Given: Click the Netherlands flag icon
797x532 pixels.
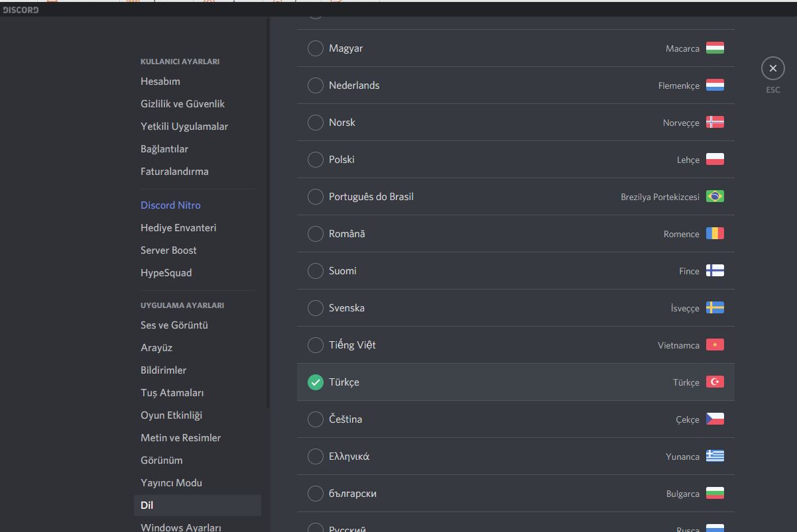Looking at the screenshot, I should coord(715,85).
